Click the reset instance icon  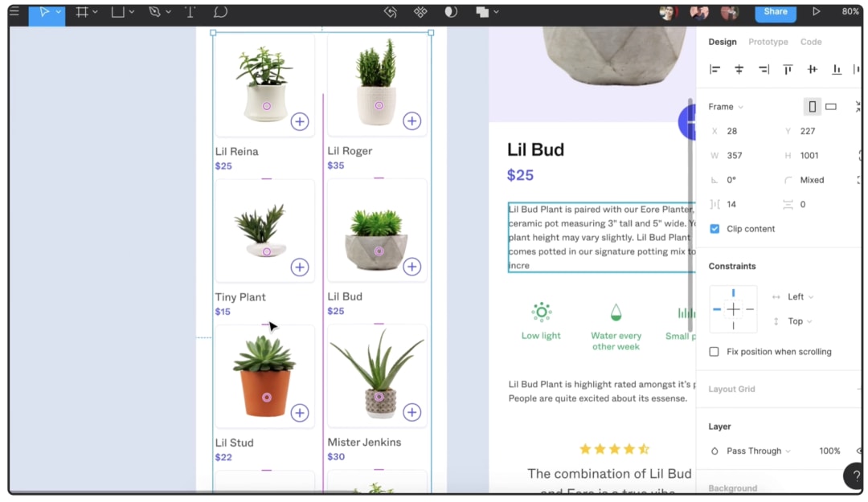click(391, 11)
